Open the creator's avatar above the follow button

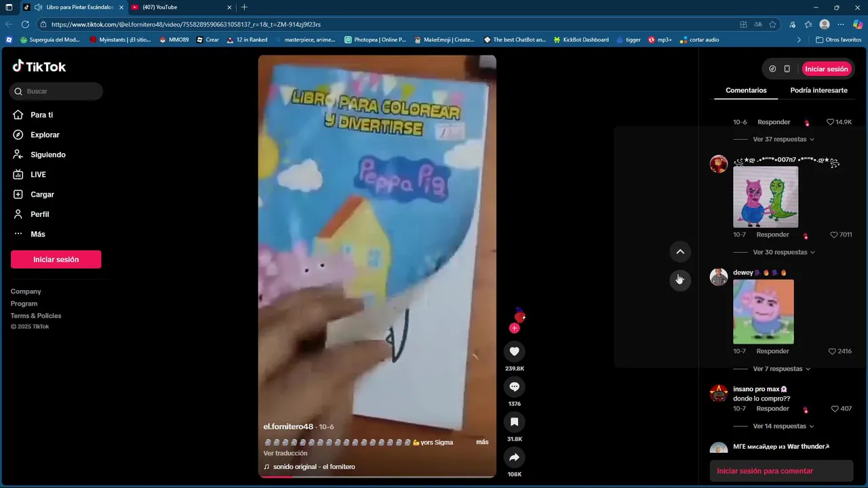click(x=519, y=315)
